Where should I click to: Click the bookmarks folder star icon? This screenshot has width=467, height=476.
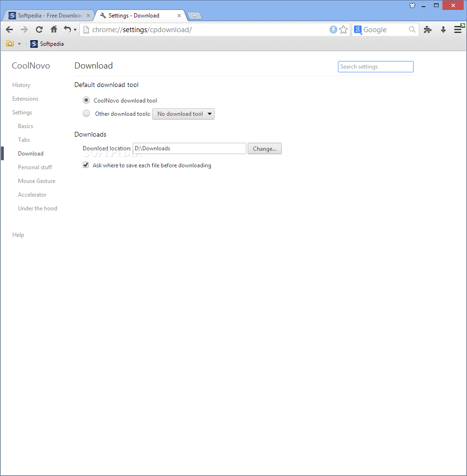[10, 43]
